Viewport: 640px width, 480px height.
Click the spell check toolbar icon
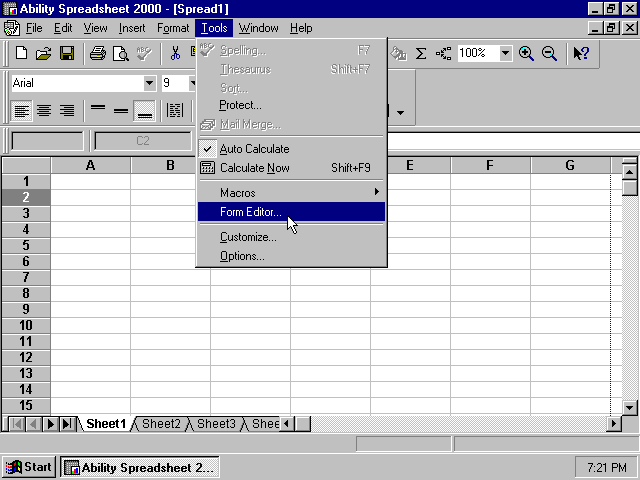144,53
